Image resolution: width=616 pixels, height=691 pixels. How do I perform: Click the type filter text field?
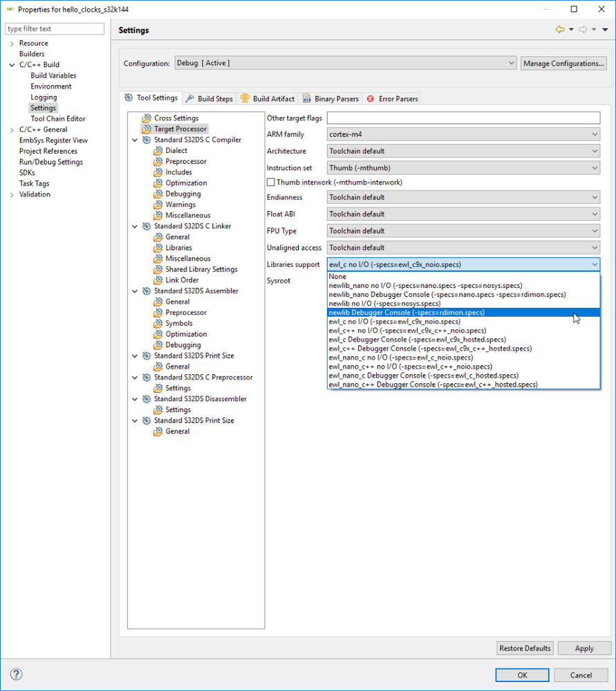55,28
